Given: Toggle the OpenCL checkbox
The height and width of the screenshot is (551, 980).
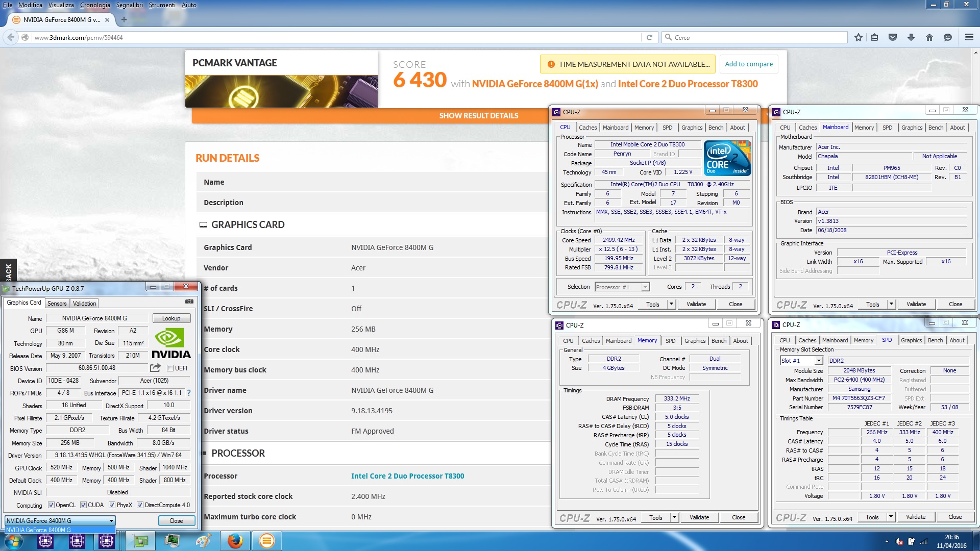Looking at the screenshot, I should (x=51, y=505).
